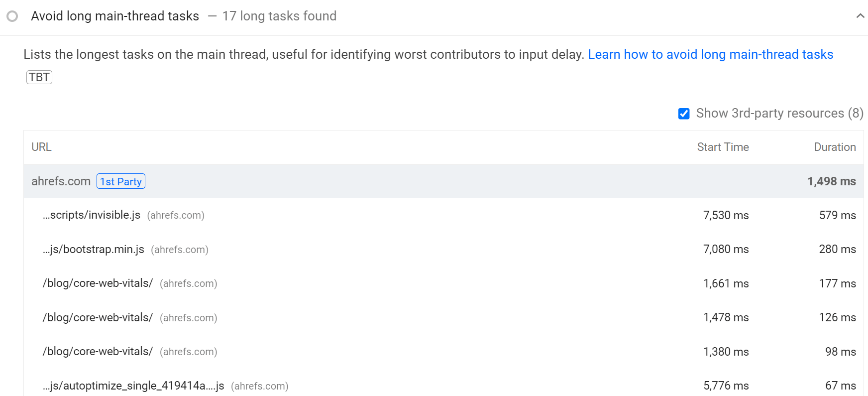Uncheck Show 3rd-party resources checkbox
The image size is (868, 396).
tap(684, 114)
